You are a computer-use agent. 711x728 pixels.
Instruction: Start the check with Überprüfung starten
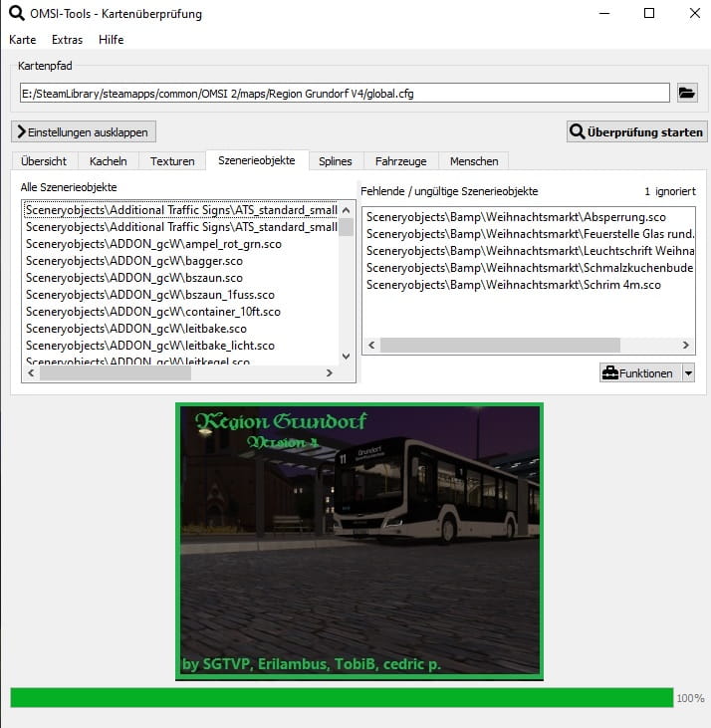click(635, 131)
